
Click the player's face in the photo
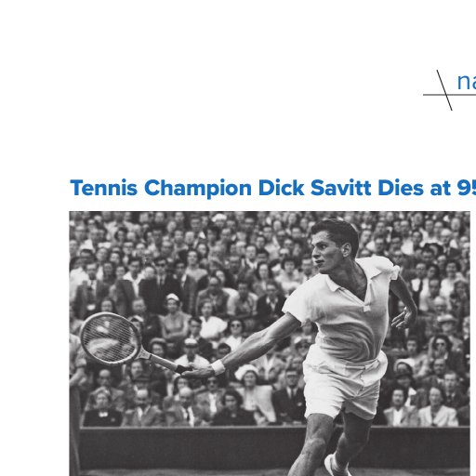point(324,254)
